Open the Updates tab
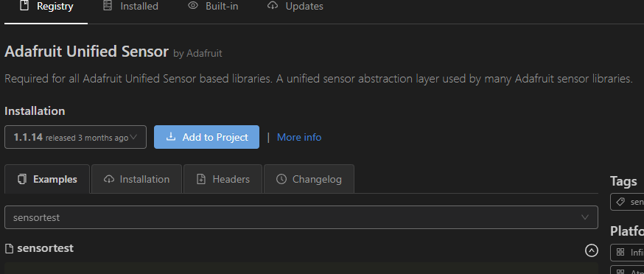The height and width of the screenshot is (274, 644). [295, 7]
